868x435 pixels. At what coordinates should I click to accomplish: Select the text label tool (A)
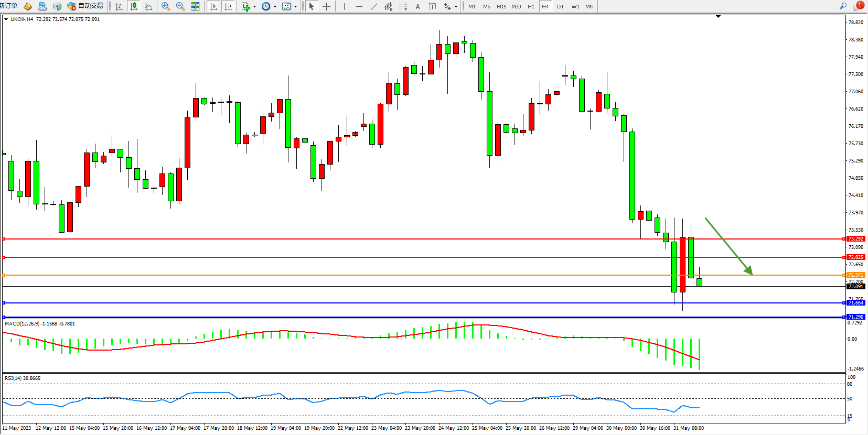pyautogui.click(x=417, y=6)
